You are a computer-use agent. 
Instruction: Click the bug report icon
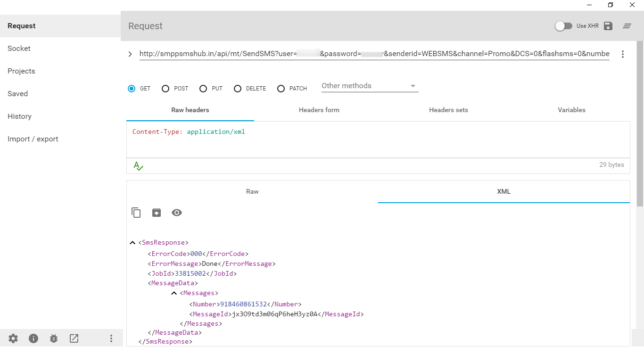tap(54, 338)
